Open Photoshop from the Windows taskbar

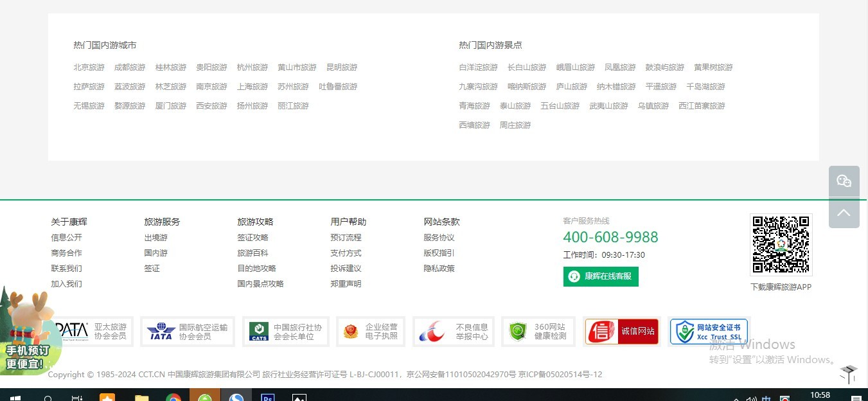(268, 397)
